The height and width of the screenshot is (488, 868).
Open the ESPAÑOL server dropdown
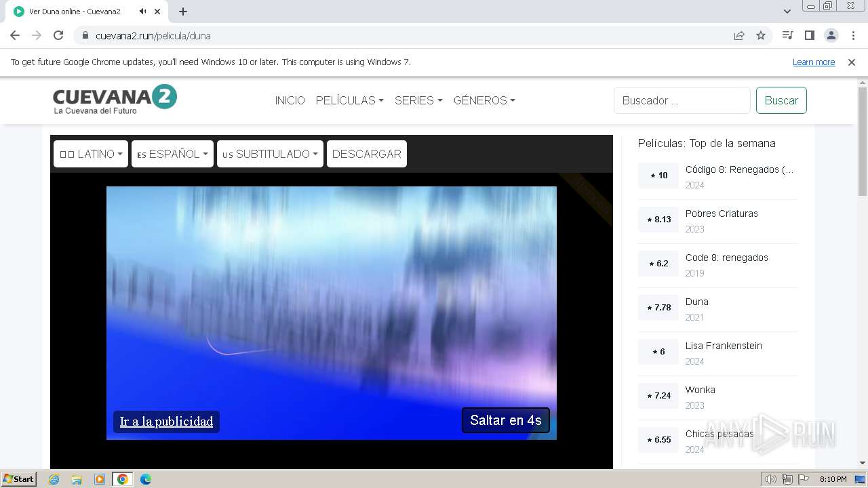[x=172, y=154]
